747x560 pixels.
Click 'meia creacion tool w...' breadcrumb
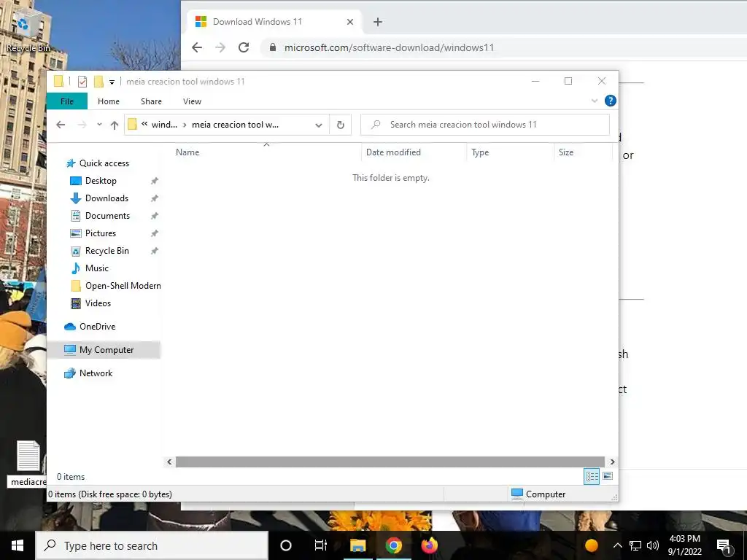click(236, 125)
